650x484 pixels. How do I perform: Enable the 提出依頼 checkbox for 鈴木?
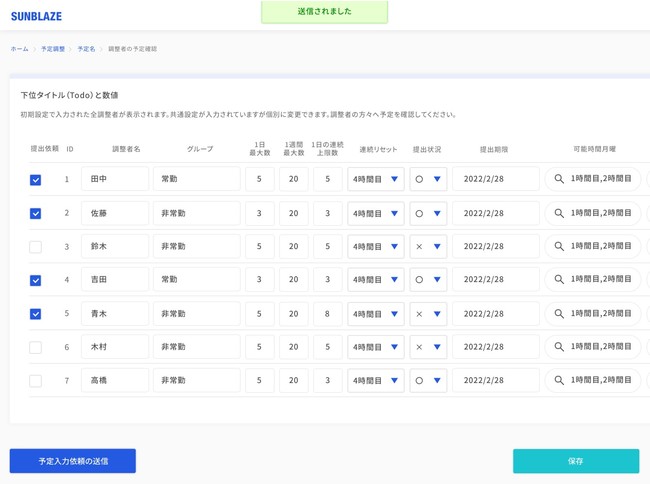36,247
